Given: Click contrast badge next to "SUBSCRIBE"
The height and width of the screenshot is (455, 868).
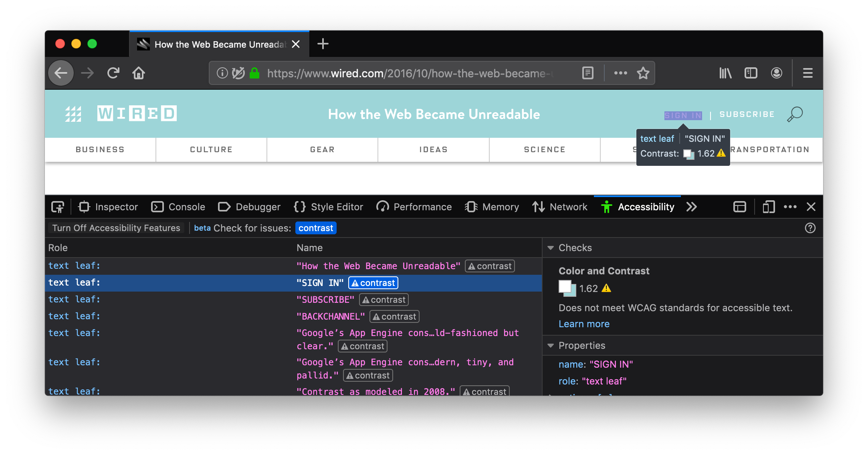Looking at the screenshot, I should coord(384,300).
